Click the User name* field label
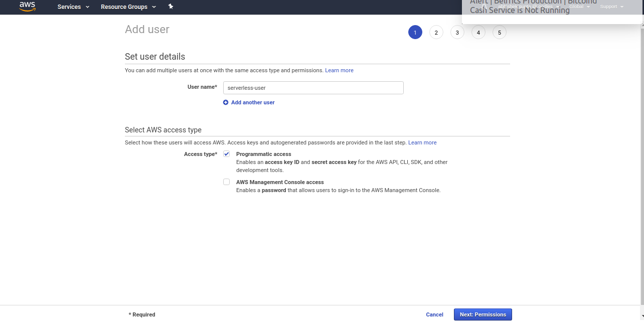Viewport: 644px width, 321px height. point(202,87)
